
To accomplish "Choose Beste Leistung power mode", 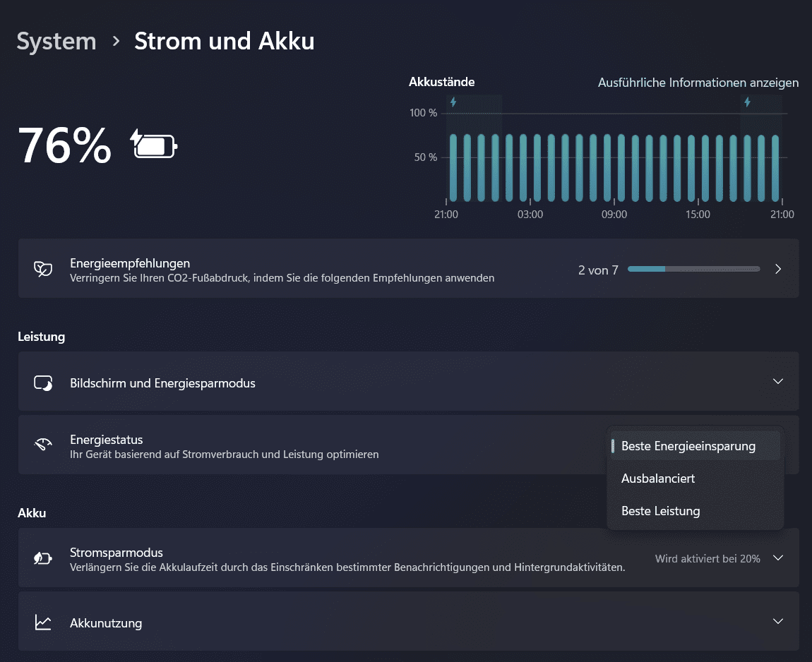I will 695,511.
